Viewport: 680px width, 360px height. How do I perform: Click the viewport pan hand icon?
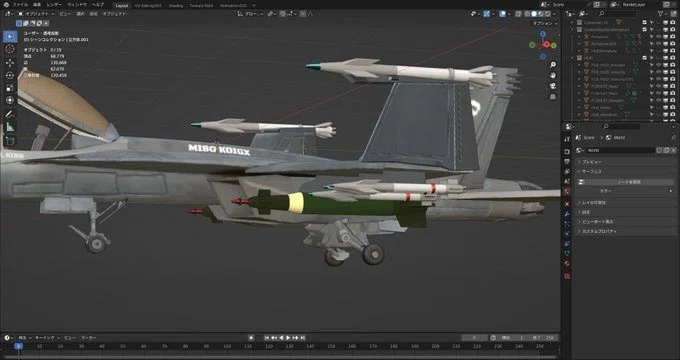coord(552,75)
